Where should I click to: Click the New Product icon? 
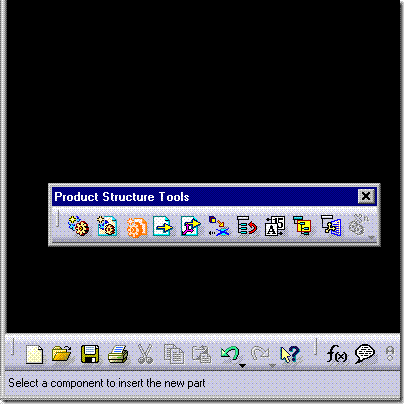107,226
